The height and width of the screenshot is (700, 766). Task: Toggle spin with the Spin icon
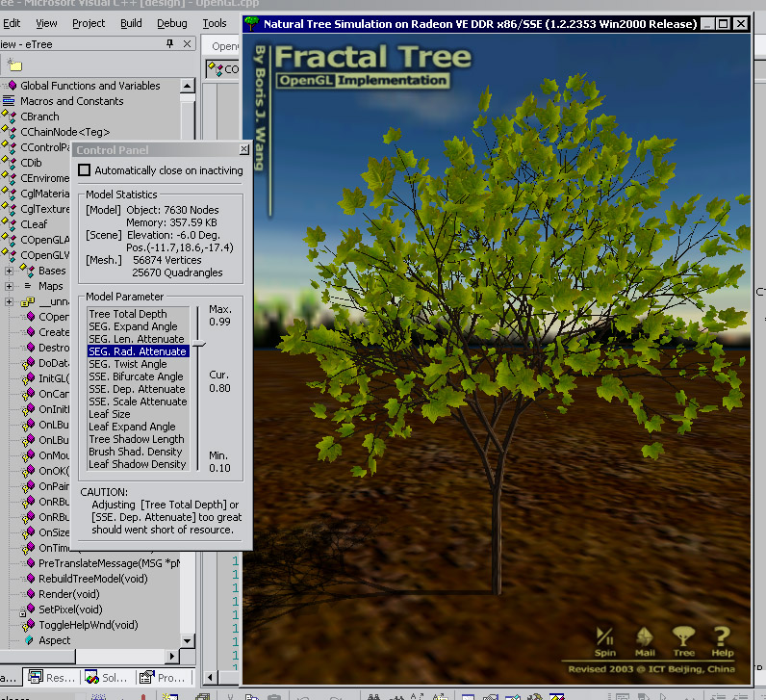605,639
